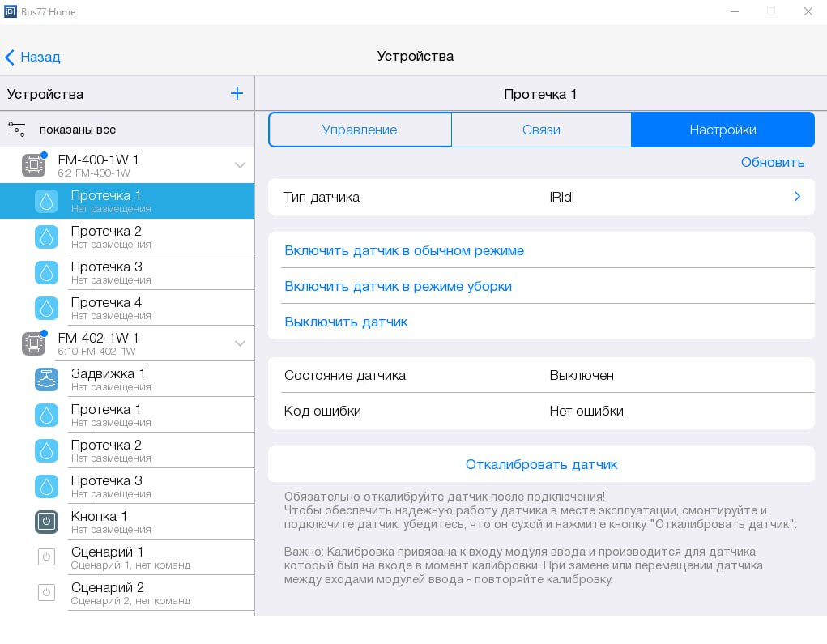The height and width of the screenshot is (644, 827).
Task: Select the Задвижка 1 valve icon
Action: [46, 379]
